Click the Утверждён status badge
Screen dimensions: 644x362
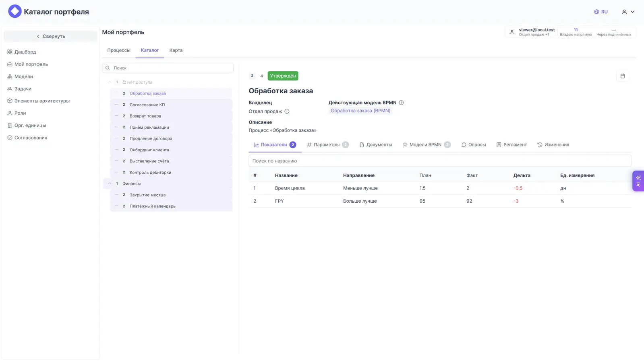click(283, 76)
